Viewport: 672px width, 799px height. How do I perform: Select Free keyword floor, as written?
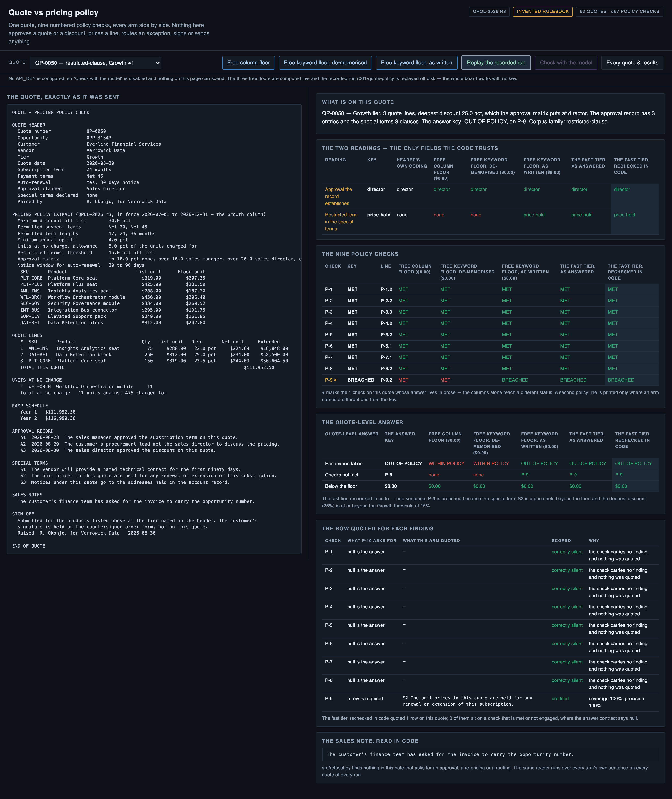[416, 63]
